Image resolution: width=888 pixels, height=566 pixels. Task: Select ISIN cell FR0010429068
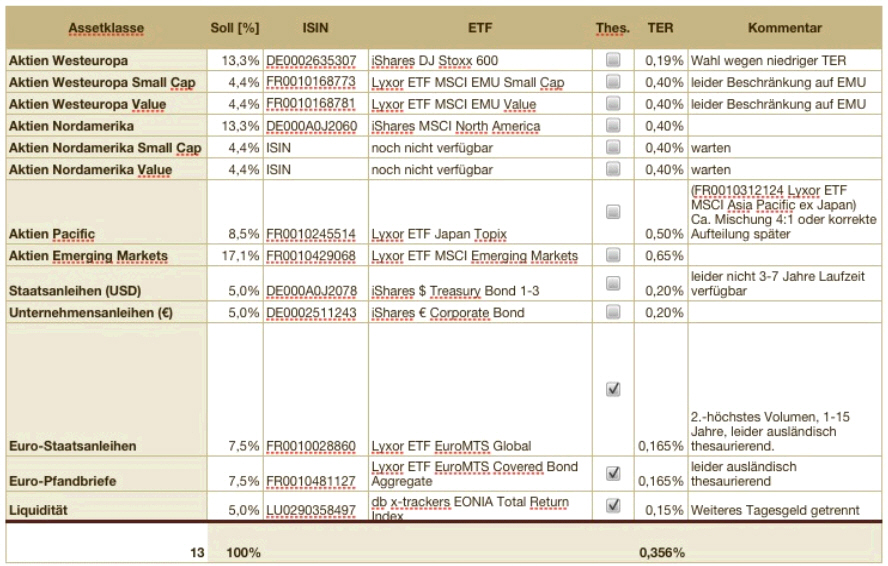coord(315,256)
